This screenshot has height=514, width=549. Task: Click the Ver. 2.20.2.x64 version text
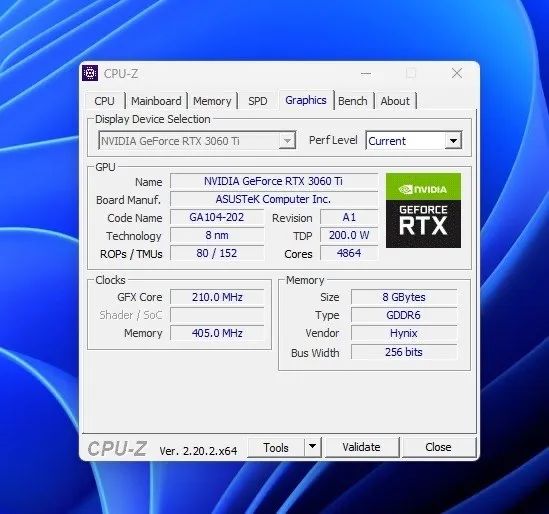pos(198,450)
